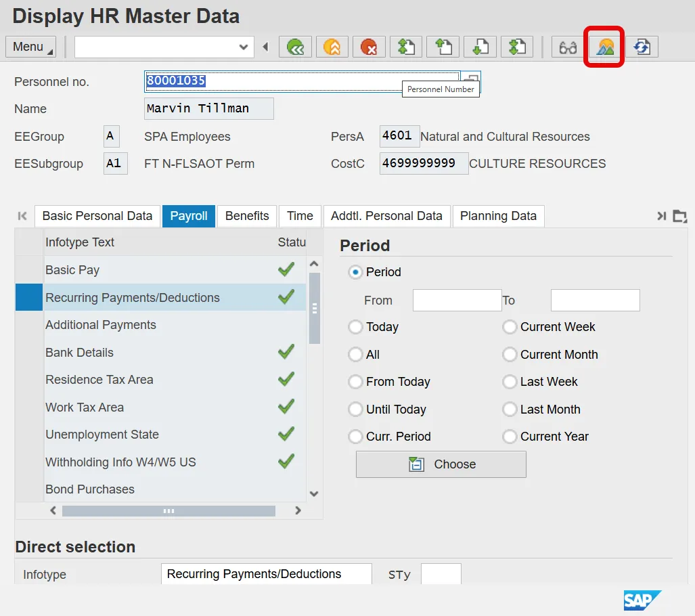
Task: Go to next page using toolbar icon
Action: click(480, 47)
